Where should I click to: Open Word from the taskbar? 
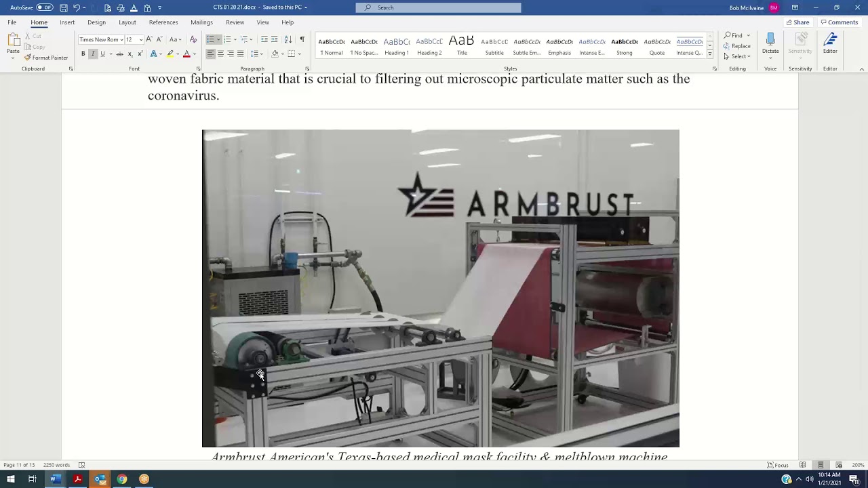tap(55, 479)
